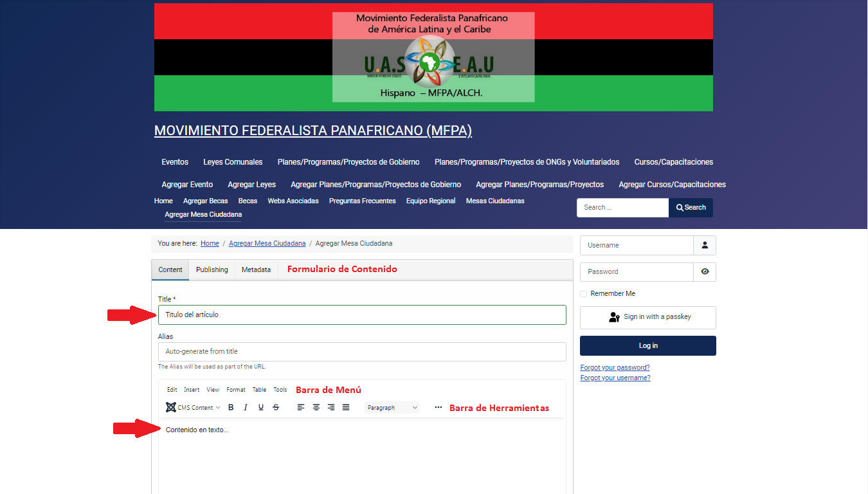Open the editor Edit menu
The width and height of the screenshot is (868, 494).
point(172,390)
